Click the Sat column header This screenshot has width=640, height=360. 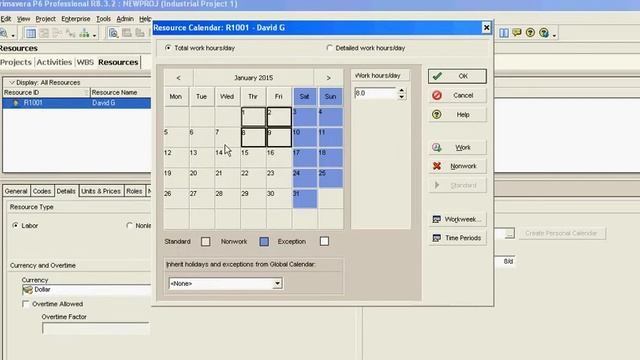point(304,97)
